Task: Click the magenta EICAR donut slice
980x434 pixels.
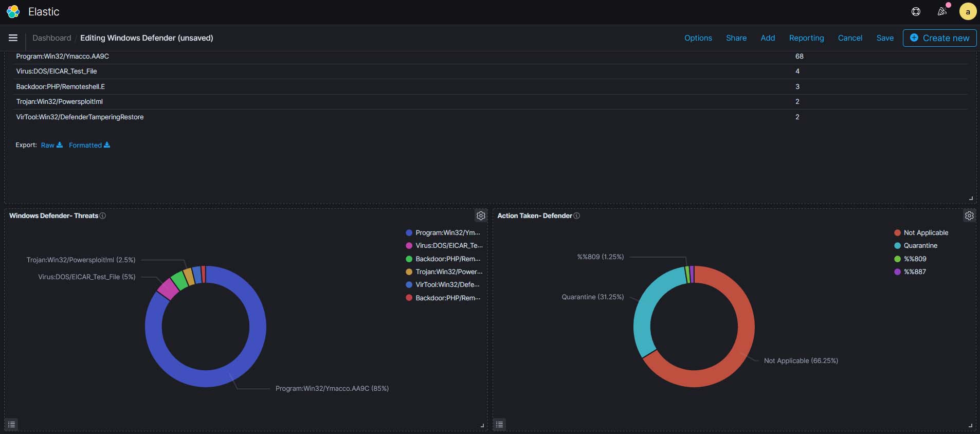Action: [167, 289]
